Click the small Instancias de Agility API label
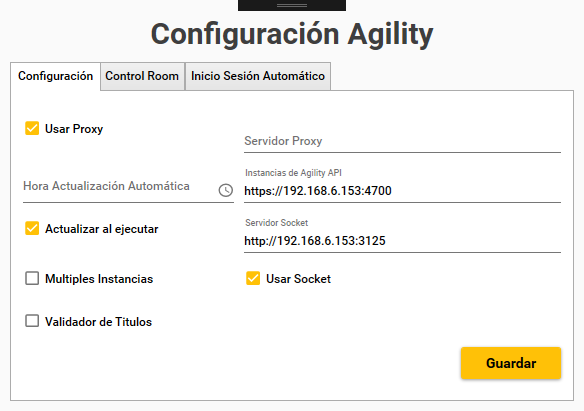 click(293, 173)
